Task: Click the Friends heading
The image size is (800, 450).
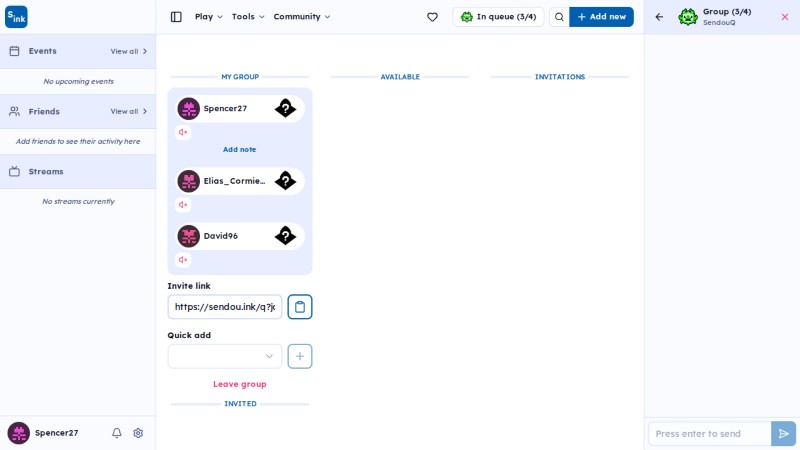Action: coord(44,111)
